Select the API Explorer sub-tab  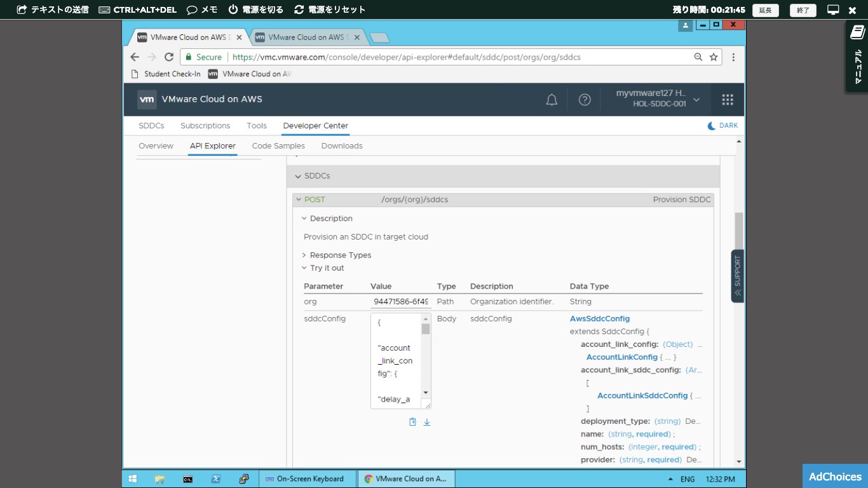pyautogui.click(x=213, y=146)
